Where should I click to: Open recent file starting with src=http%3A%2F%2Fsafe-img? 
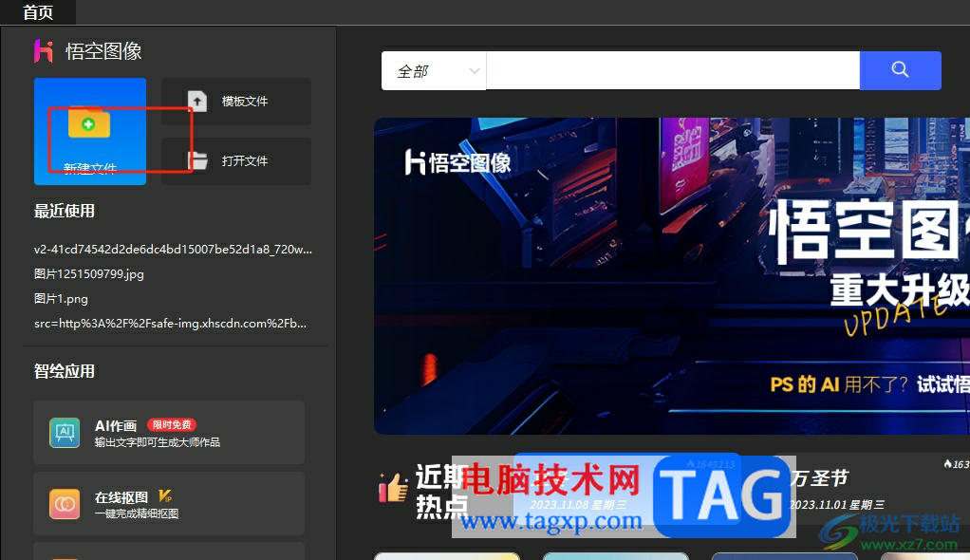[170, 324]
